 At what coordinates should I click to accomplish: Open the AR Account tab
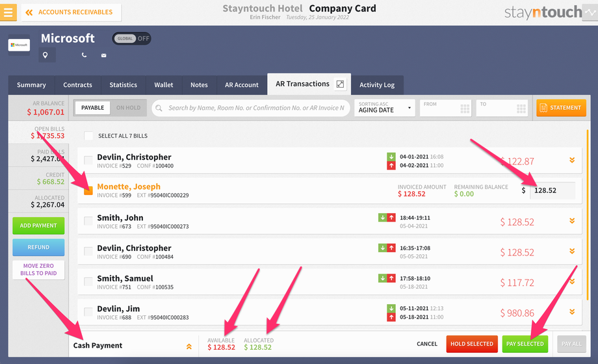tap(242, 84)
